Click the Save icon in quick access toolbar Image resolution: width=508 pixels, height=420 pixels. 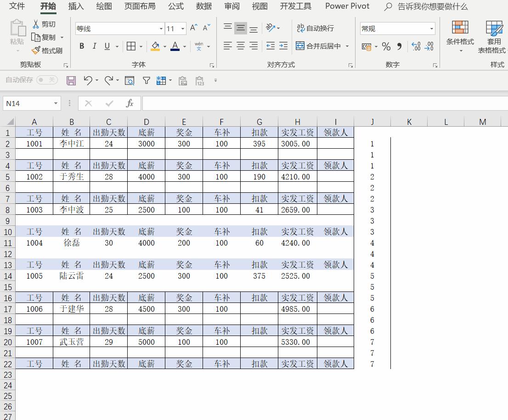coord(71,81)
